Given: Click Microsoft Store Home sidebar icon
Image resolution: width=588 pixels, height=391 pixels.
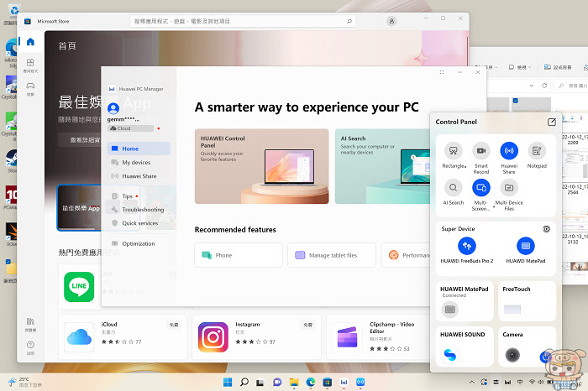Looking at the screenshot, I should pos(30,42).
